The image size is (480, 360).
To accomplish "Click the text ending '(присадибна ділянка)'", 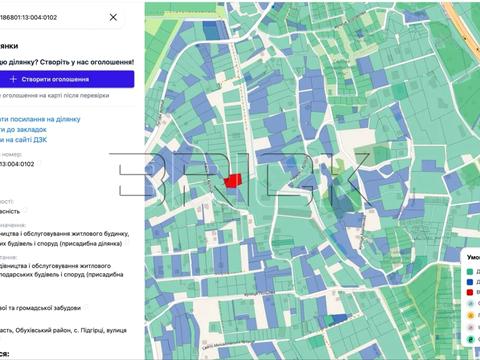I will click(61, 244).
